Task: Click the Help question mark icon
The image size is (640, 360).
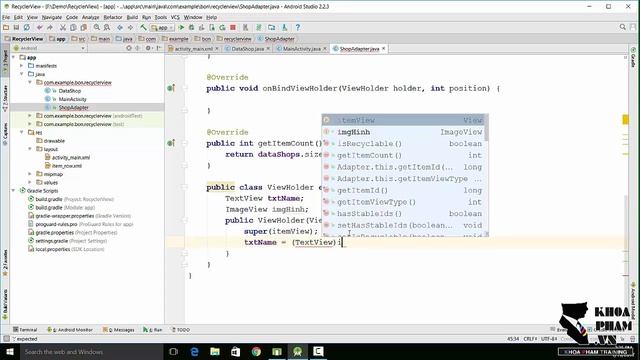Action: point(298,27)
